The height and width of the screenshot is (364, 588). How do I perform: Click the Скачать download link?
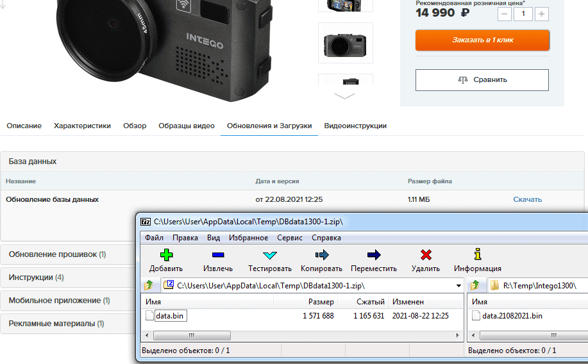[x=527, y=199]
